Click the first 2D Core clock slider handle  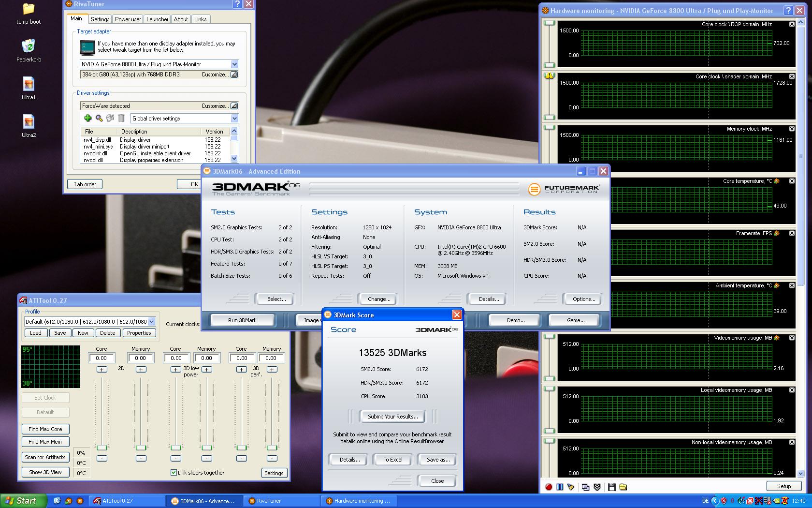click(101, 448)
